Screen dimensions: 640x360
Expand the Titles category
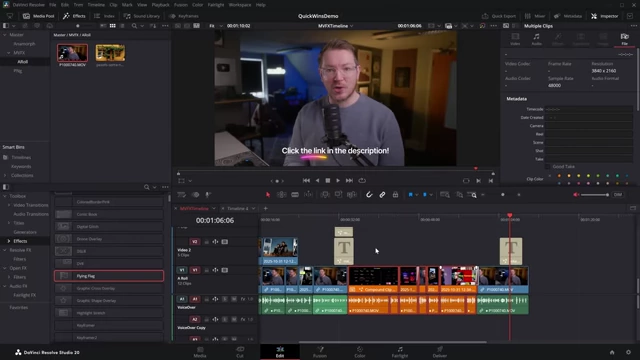tap(9, 223)
